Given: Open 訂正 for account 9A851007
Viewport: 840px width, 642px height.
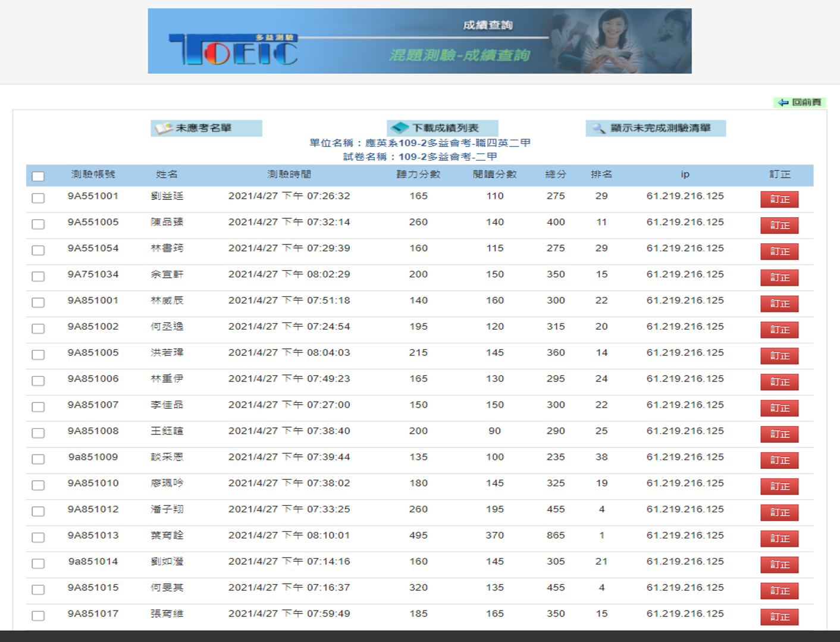Looking at the screenshot, I should click(779, 409).
